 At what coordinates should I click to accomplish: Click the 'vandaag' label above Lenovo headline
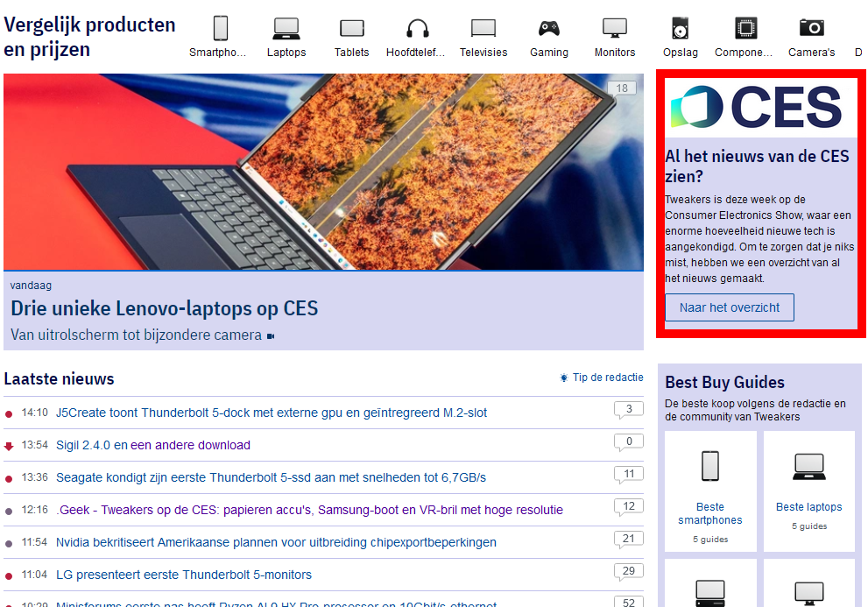[x=31, y=286]
